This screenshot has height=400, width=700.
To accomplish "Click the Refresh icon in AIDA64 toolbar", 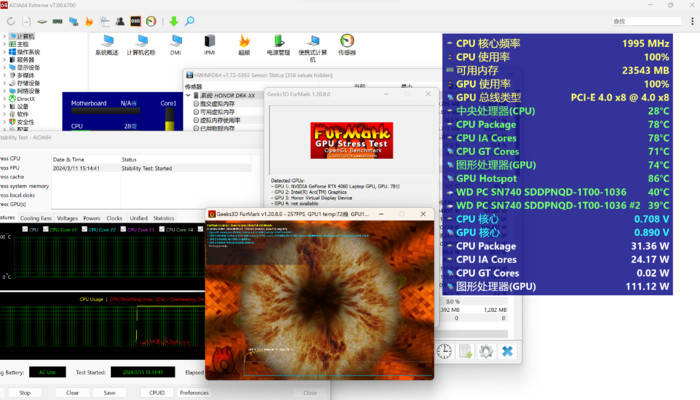I will pyautogui.click(x=11, y=21).
